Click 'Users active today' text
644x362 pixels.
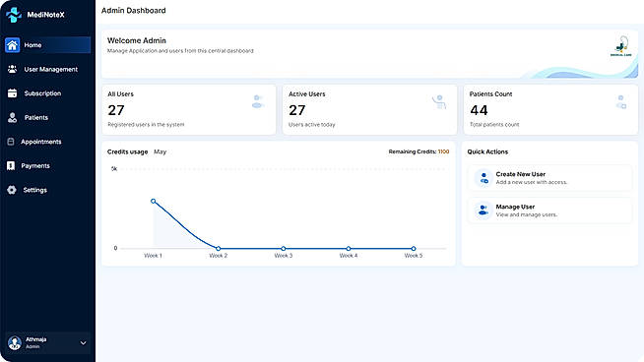pyautogui.click(x=312, y=124)
